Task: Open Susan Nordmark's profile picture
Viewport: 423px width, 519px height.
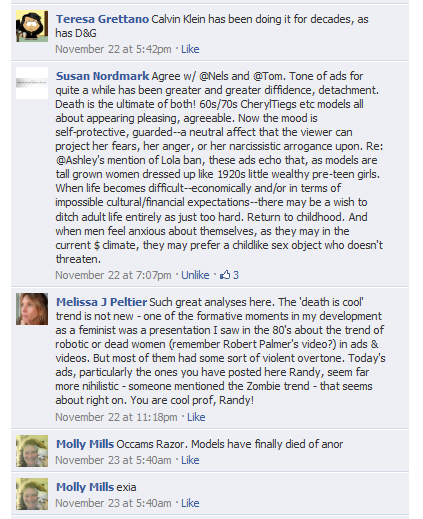Action: [x=32, y=83]
